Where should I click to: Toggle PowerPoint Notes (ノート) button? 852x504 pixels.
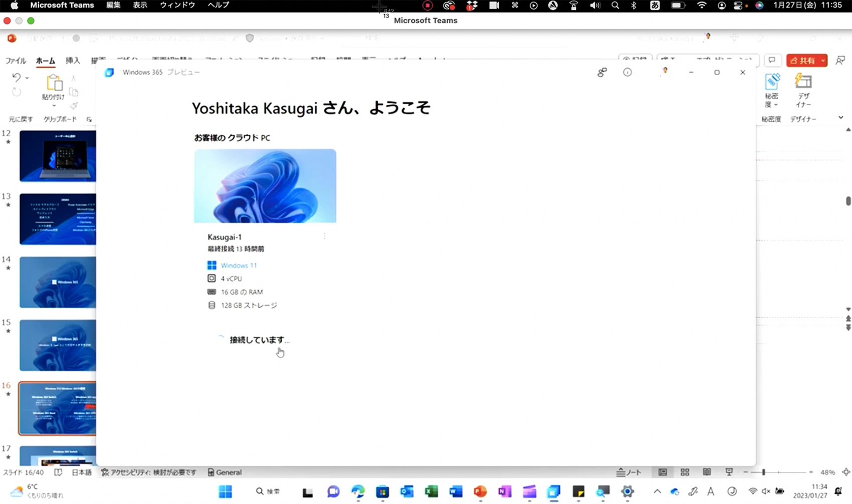629,472
